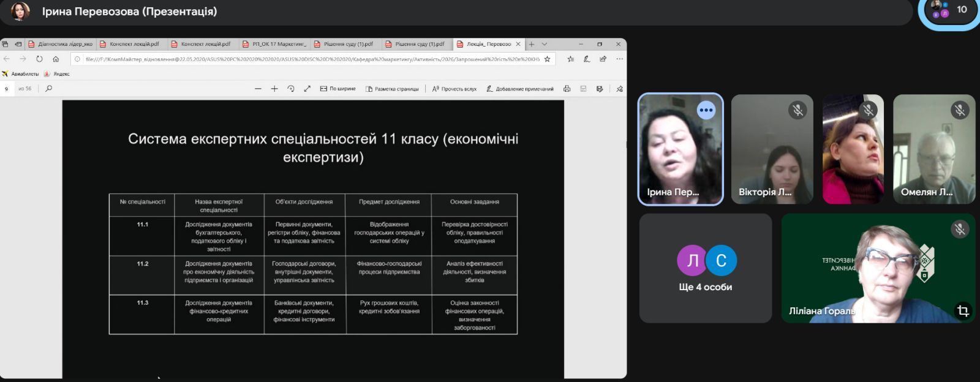
Task: Click the presenter title Ірина Перевозова (Презентація)
Action: coord(129,12)
